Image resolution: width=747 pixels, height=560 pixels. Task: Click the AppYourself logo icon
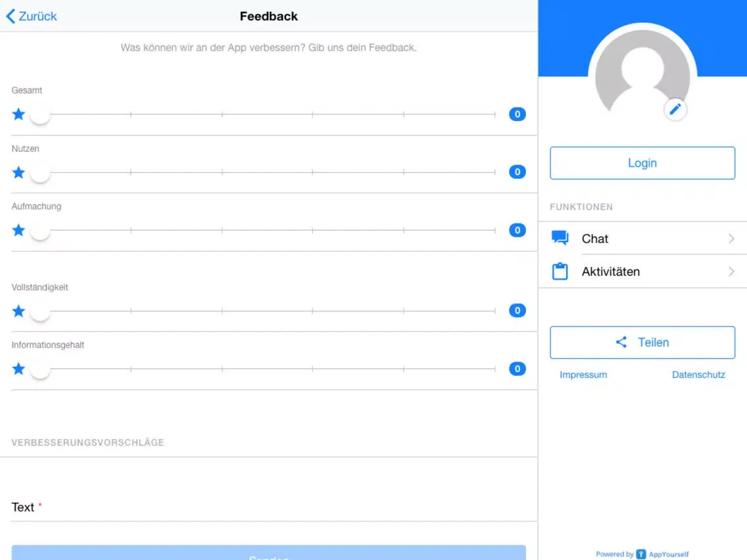[640, 554]
